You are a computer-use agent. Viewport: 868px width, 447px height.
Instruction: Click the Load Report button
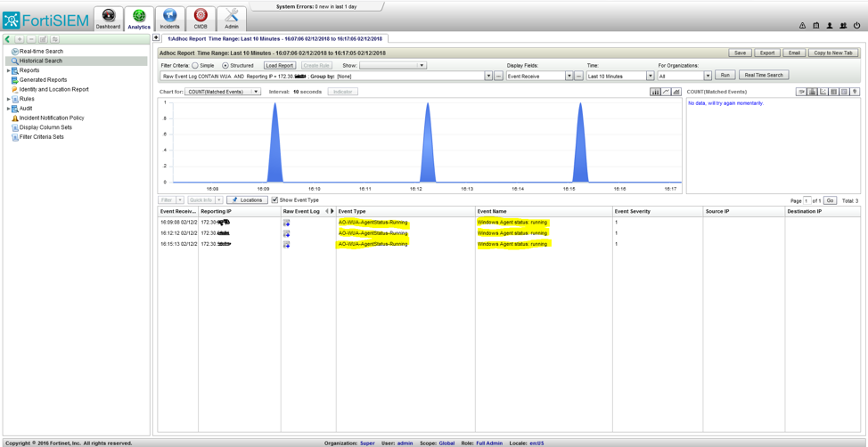pos(279,66)
